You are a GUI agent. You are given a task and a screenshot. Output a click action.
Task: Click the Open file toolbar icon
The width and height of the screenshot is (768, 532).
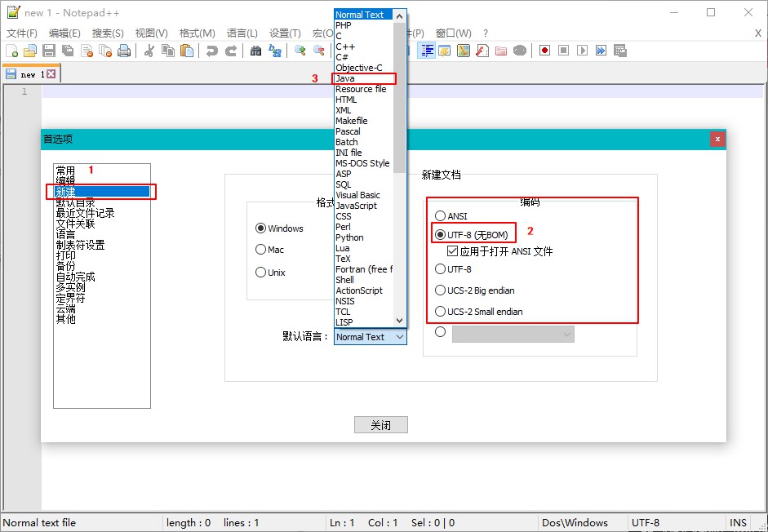(x=30, y=51)
